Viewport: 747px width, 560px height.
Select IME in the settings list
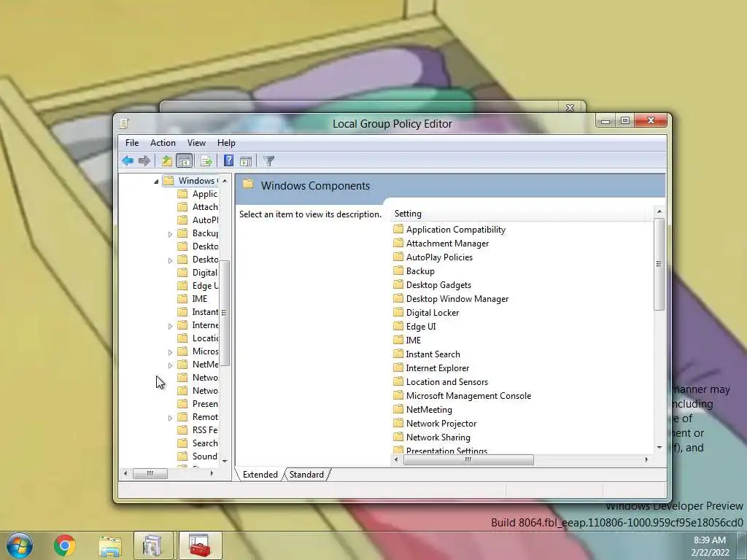(407, 340)
